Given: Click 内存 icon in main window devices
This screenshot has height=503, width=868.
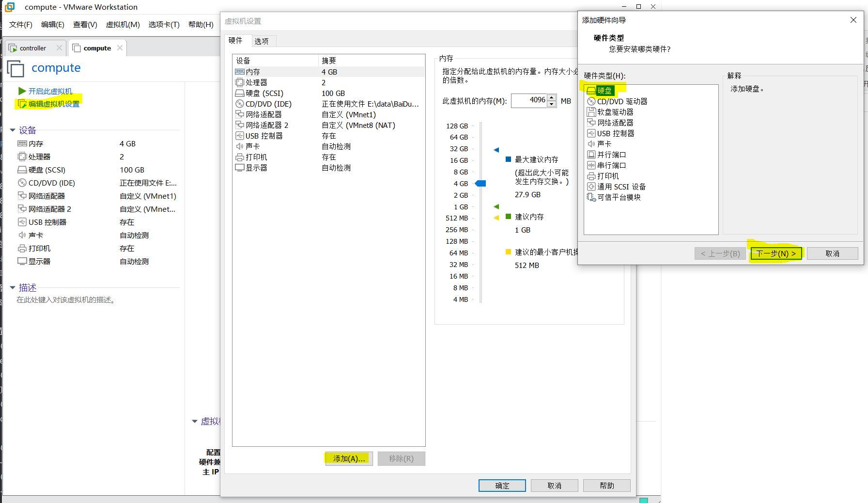Looking at the screenshot, I should tap(22, 144).
